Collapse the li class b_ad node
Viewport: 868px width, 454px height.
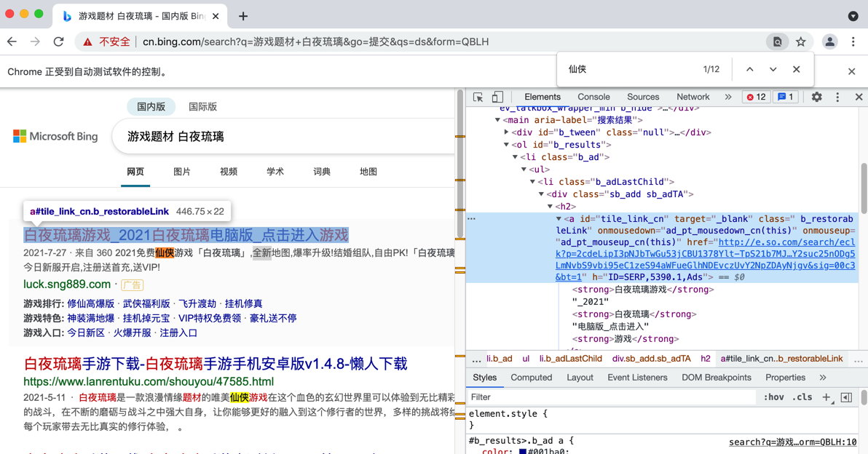coord(515,157)
